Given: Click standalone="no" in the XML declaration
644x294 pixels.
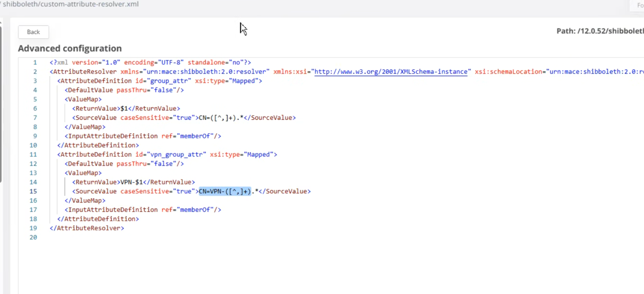Looking at the screenshot, I should [x=215, y=62].
